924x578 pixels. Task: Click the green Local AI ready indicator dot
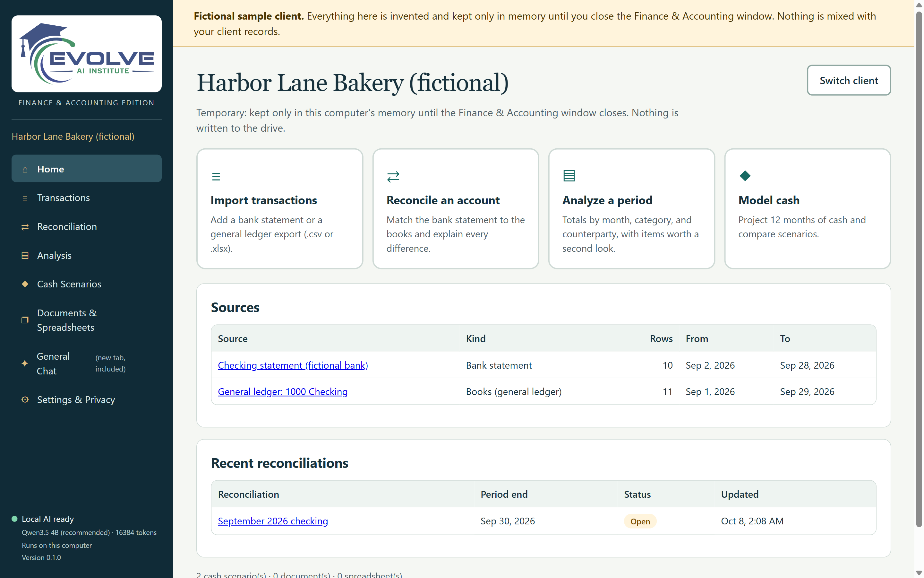coord(14,519)
